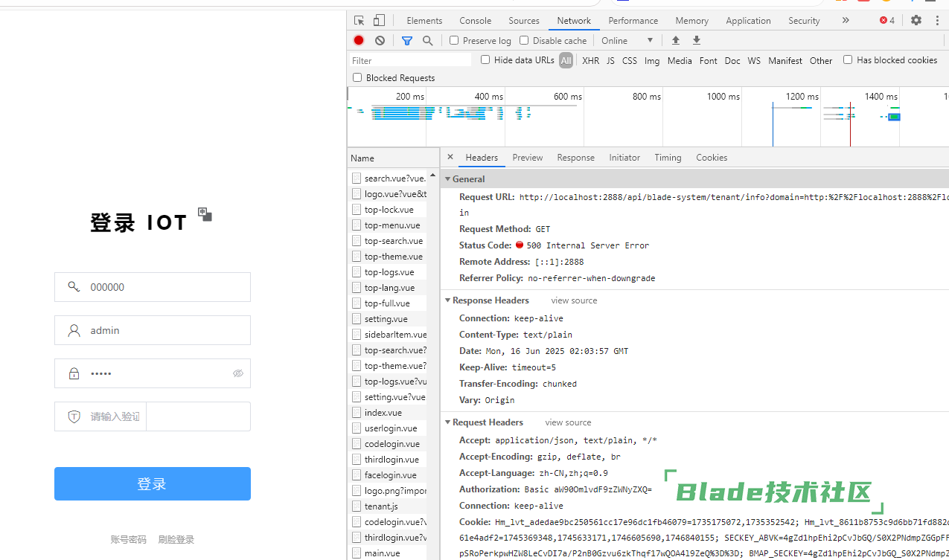Filter requests by XHR

pyautogui.click(x=590, y=61)
